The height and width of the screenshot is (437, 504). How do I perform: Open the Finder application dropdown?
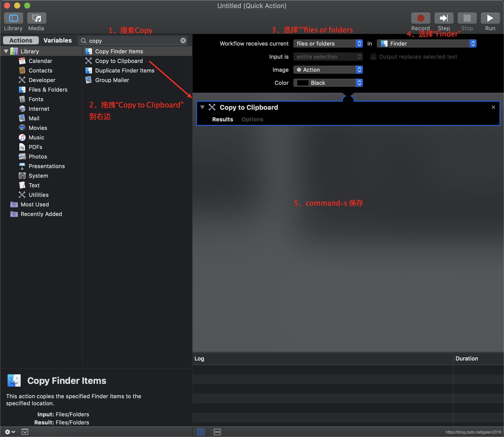[426, 44]
